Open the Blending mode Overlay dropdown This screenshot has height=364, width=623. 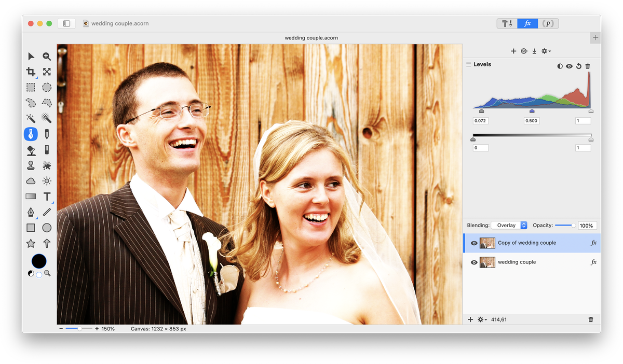(509, 226)
